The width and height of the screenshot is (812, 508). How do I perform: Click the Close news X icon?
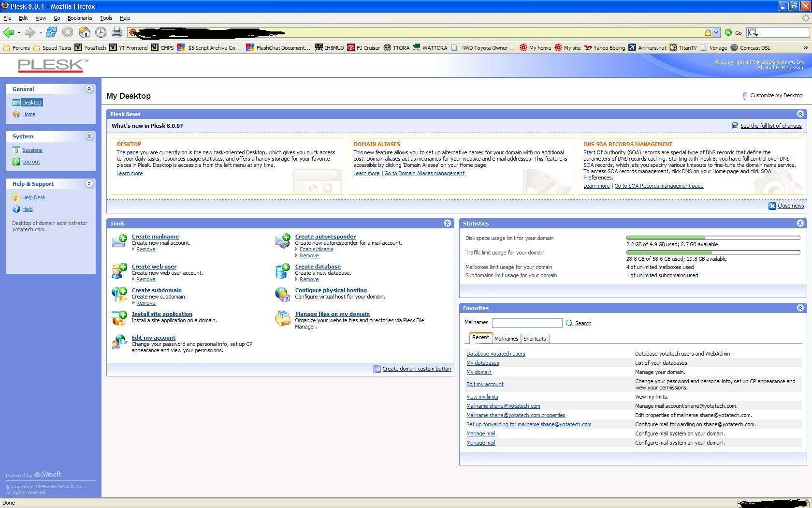[x=772, y=206]
